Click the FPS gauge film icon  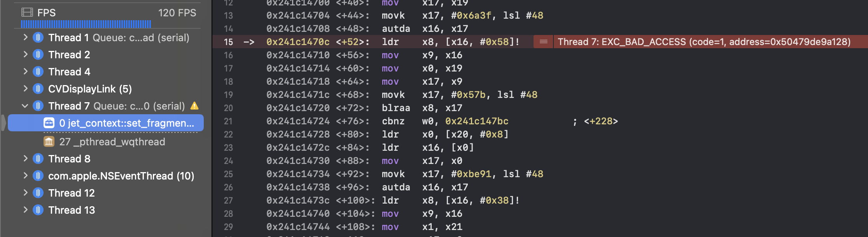(x=27, y=12)
